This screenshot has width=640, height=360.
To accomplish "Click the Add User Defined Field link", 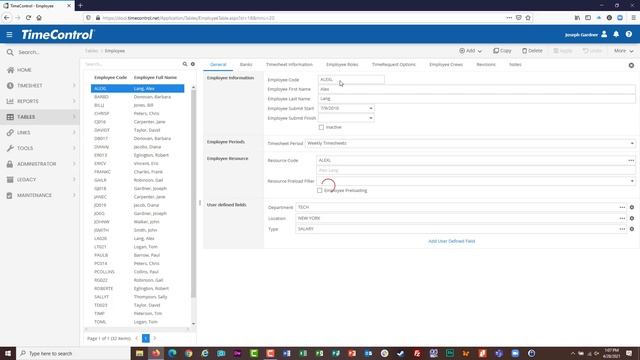I will 451,241.
